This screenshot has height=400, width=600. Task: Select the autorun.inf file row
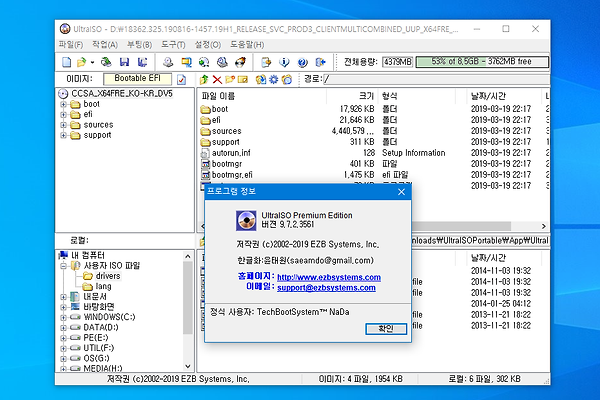tap(231, 153)
